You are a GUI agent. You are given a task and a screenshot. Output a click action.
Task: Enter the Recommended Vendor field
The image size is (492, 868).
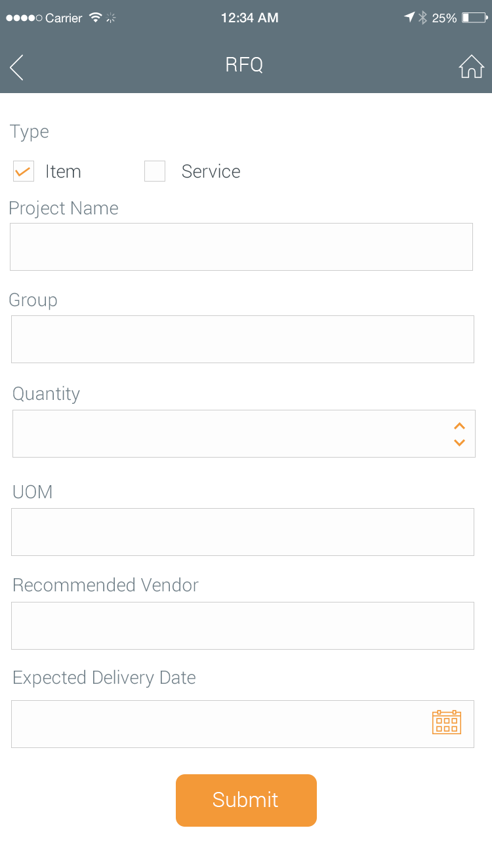click(x=242, y=625)
